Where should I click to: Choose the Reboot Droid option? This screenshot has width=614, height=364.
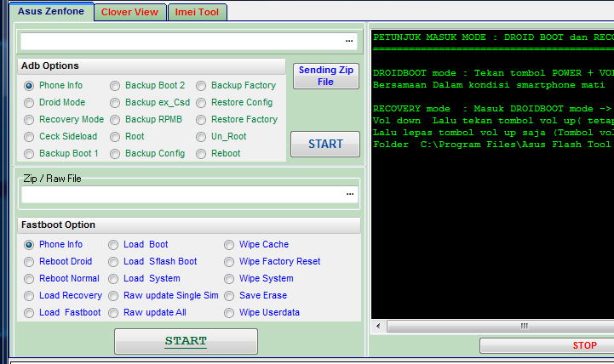29,262
